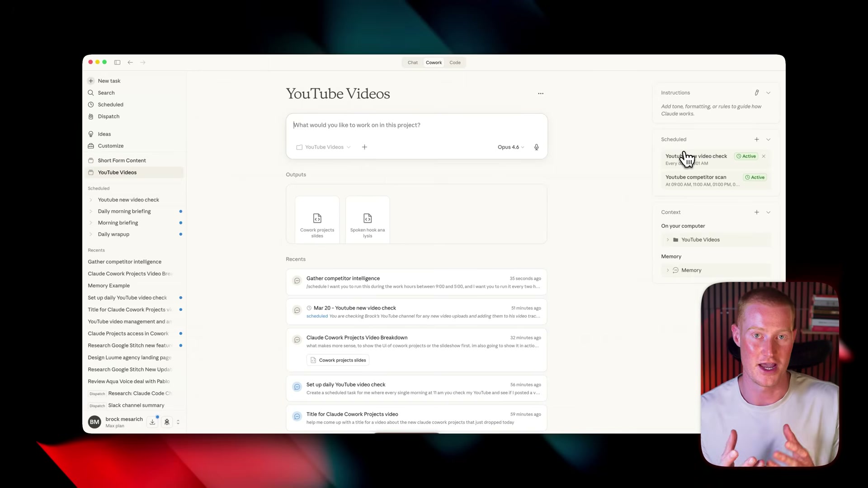The image size is (868, 488).
Task: Open the Spoken hook analysis output thumbnail
Action: pos(368,220)
